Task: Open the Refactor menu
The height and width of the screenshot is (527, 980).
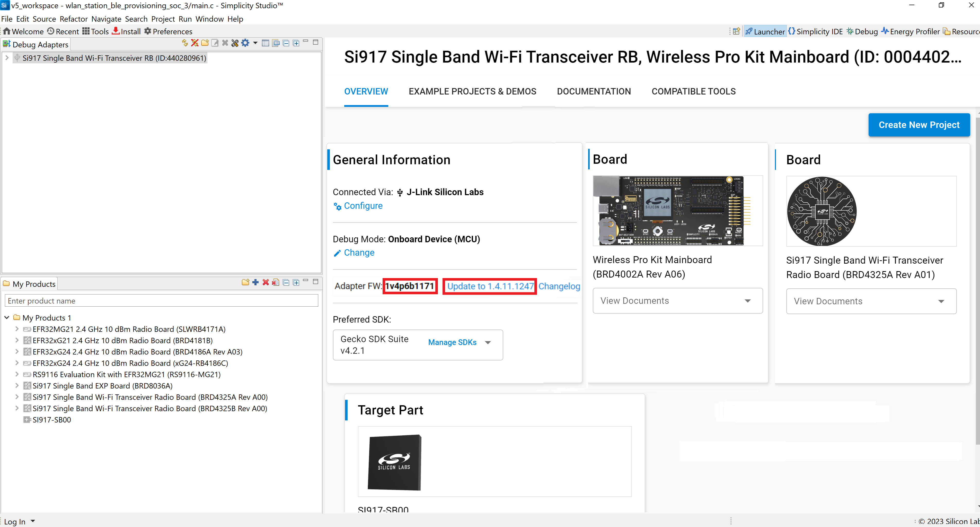Action: click(x=73, y=19)
